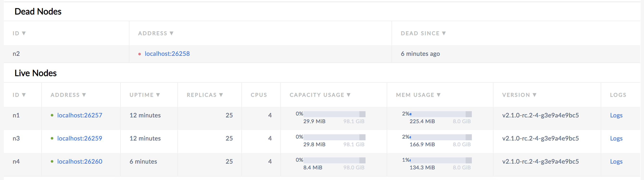Click green status dot beside localhost:26260
The image size is (644, 180).
click(52, 161)
